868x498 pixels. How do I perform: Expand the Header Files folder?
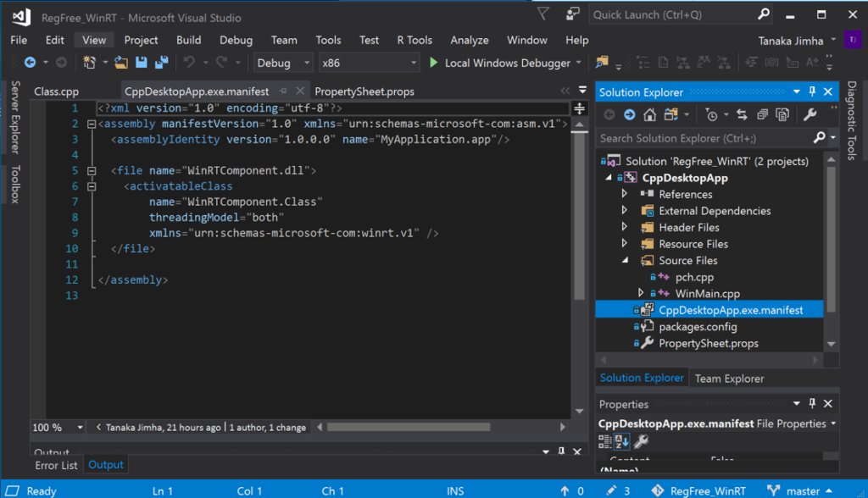click(x=625, y=227)
